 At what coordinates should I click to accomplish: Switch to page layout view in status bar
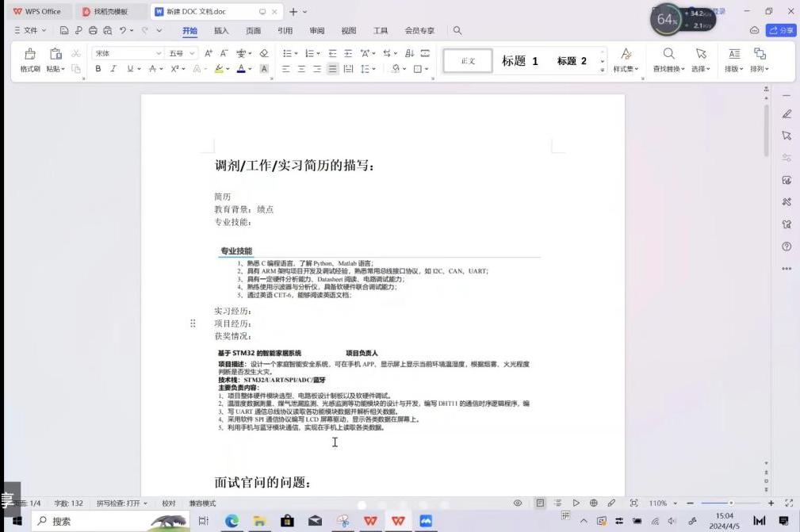click(x=540, y=503)
